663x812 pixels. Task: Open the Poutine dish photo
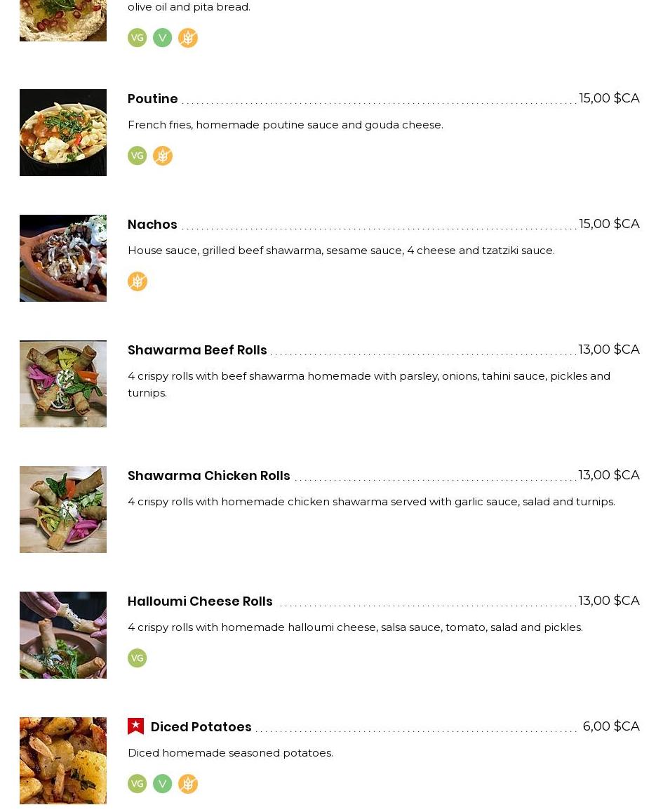63,133
